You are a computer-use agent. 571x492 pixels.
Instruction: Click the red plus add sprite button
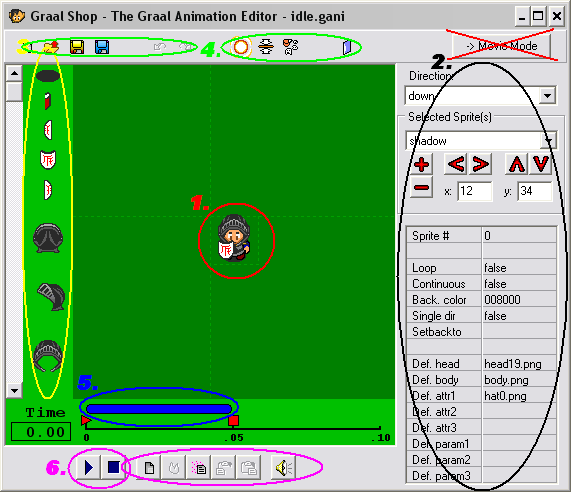point(421,165)
